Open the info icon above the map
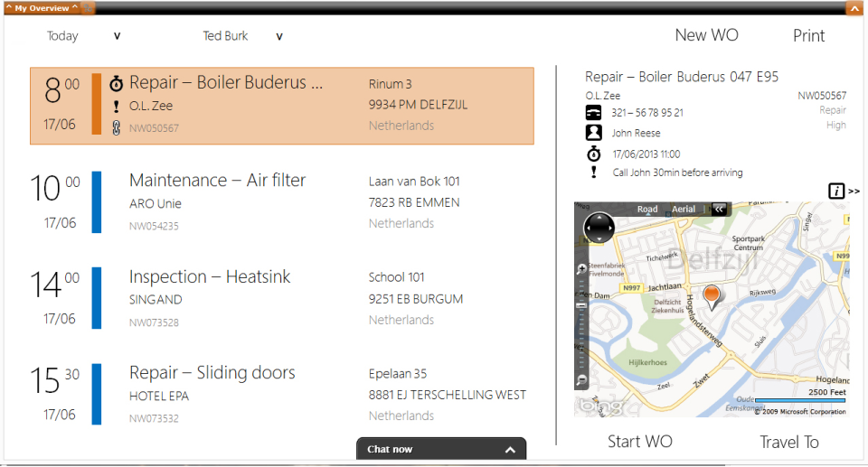Image resolution: width=868 pixels, height=467 pixels. click(836, 191)
